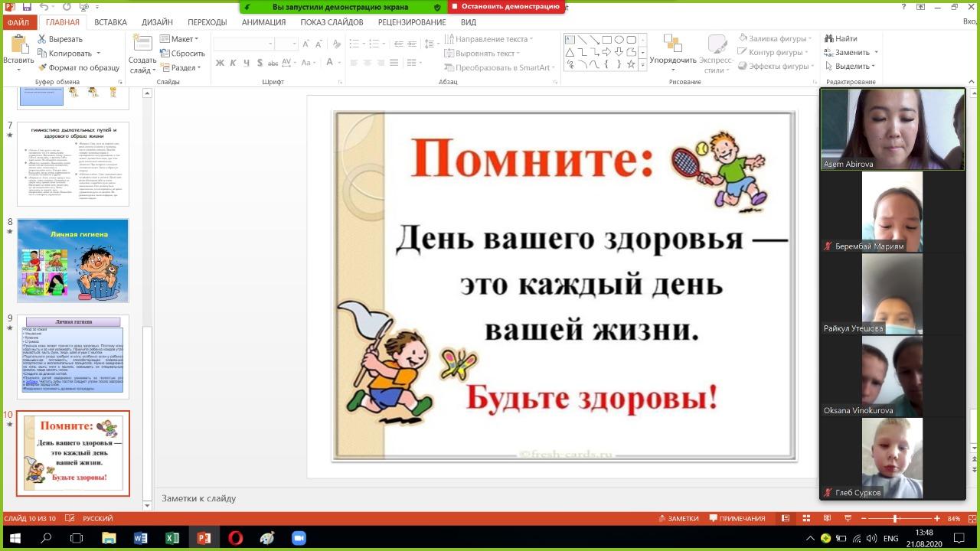Image resolution: width=980 pixels, height=551 pixels.
Task: Open the ВСТАВКА ribbon tab
Action: 110,22
